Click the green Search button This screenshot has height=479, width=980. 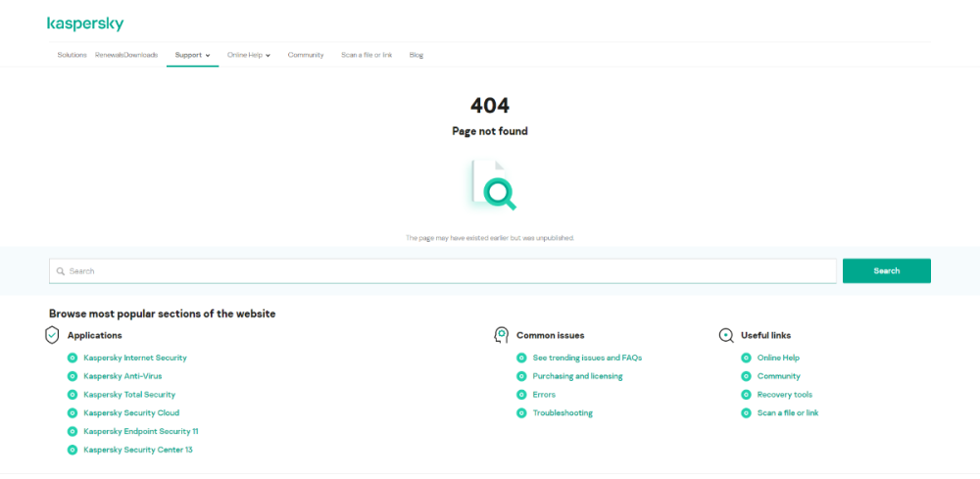[886, 271]
